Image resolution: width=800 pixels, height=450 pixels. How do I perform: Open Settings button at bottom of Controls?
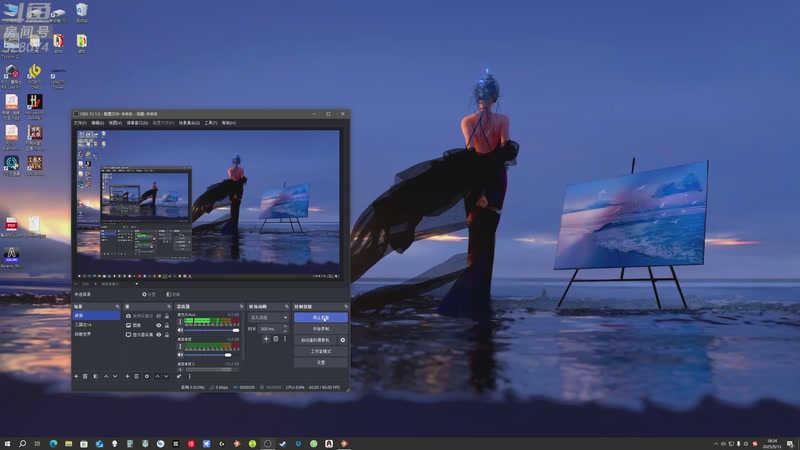pyautogui.click(x=321, y=363)
